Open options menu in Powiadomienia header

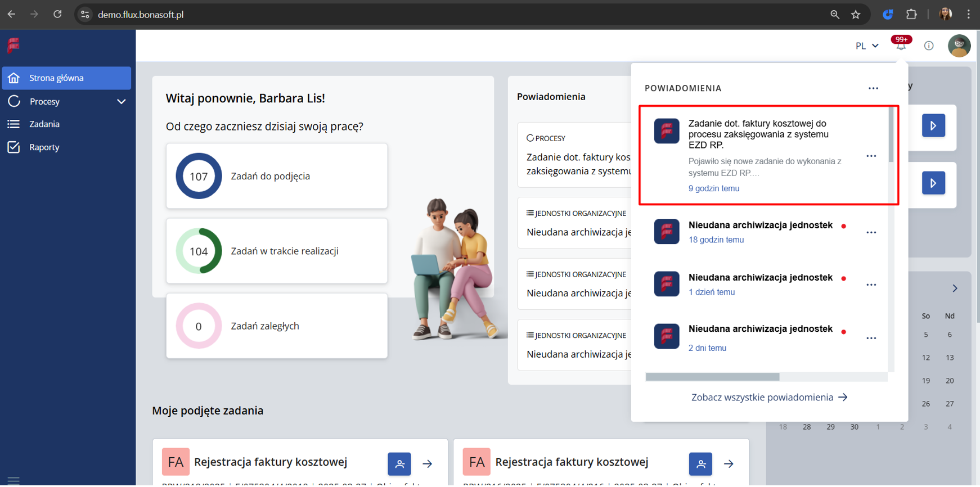873,88
